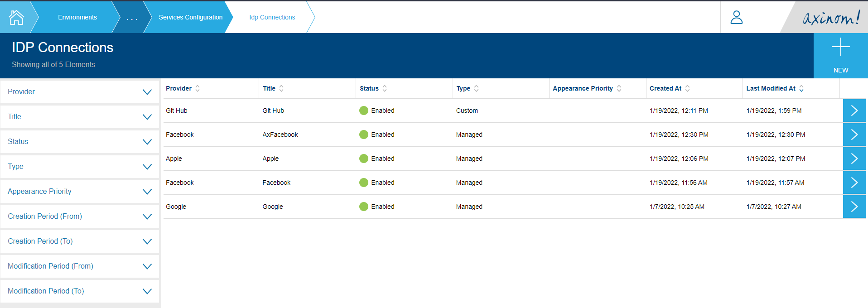868x308 pixels.
Task: Go to the home icon in breadcrumb
Action: click(x=16, y=17)
